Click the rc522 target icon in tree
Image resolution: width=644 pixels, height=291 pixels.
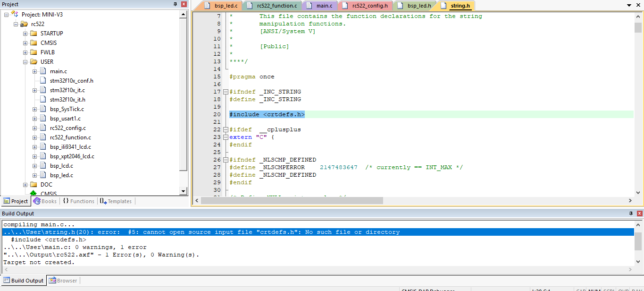point(24,24)
